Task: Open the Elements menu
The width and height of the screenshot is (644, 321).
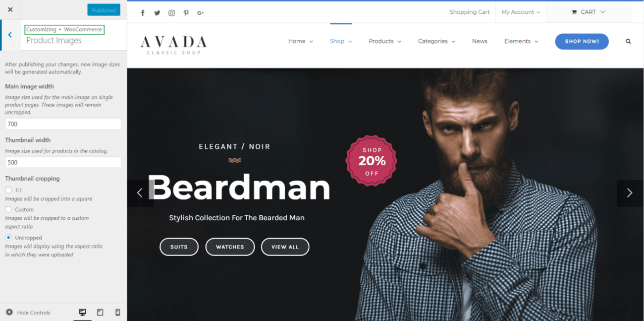Action: click(521, 41)
